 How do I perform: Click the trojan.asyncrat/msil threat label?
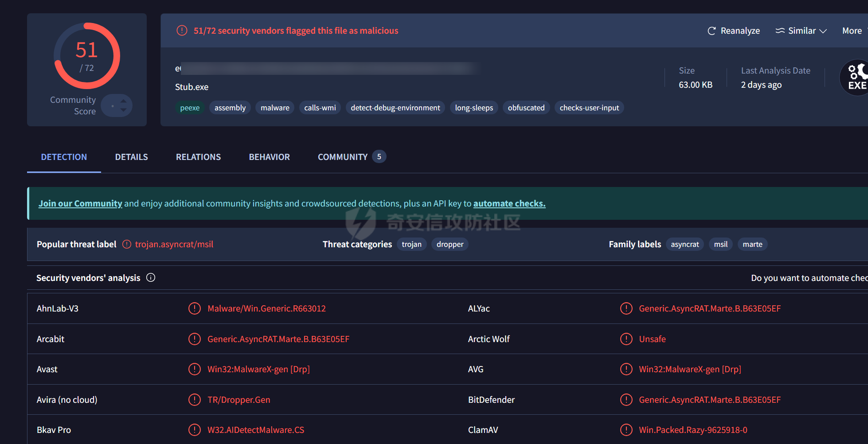174,244
